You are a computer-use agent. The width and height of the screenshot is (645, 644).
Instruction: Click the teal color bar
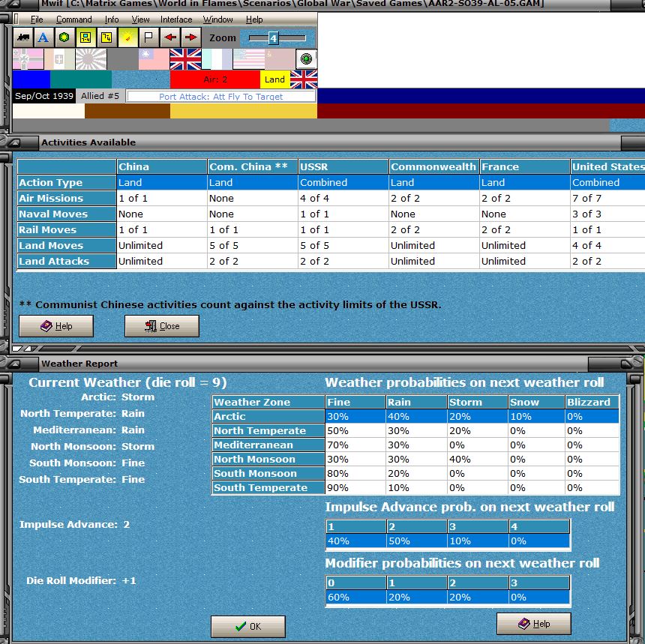(81, 79)
